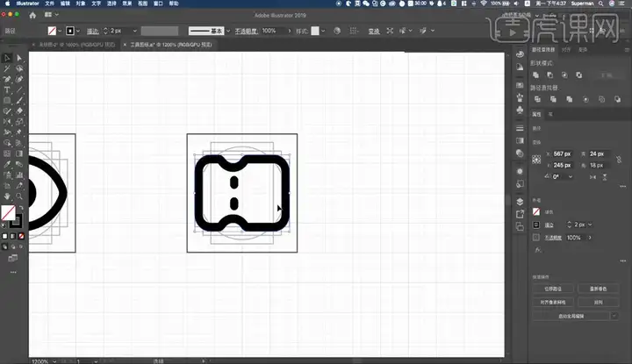The image size is (632, 364).
Task: Select the Zoom magnifier tool
Action: [19, 196]
